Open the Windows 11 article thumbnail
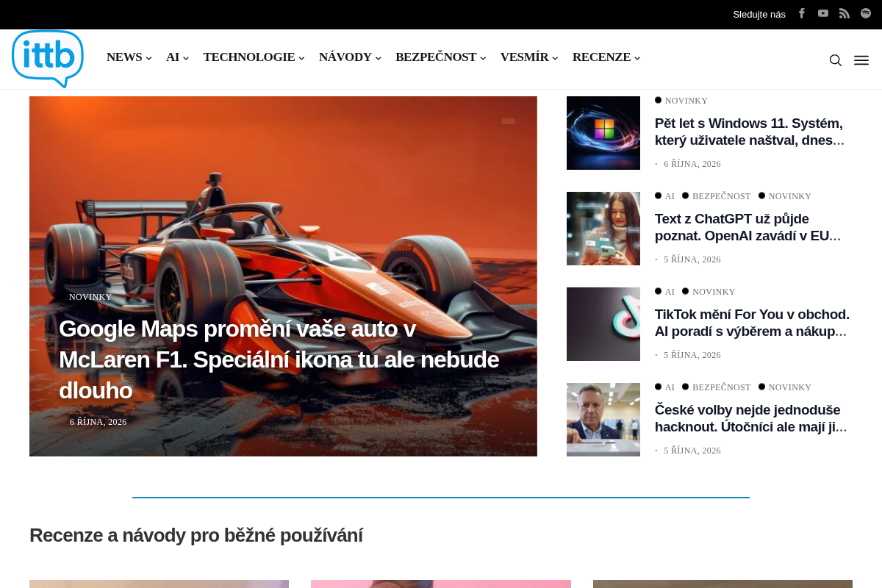Viewport: 882px width, 588px height. coord(603,133)
